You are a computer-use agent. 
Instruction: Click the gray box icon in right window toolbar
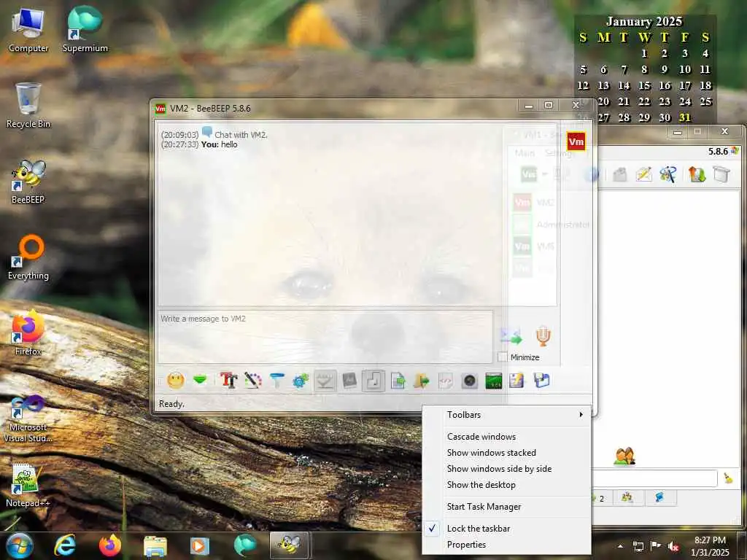pyautogui.click(x=721, y=174)
